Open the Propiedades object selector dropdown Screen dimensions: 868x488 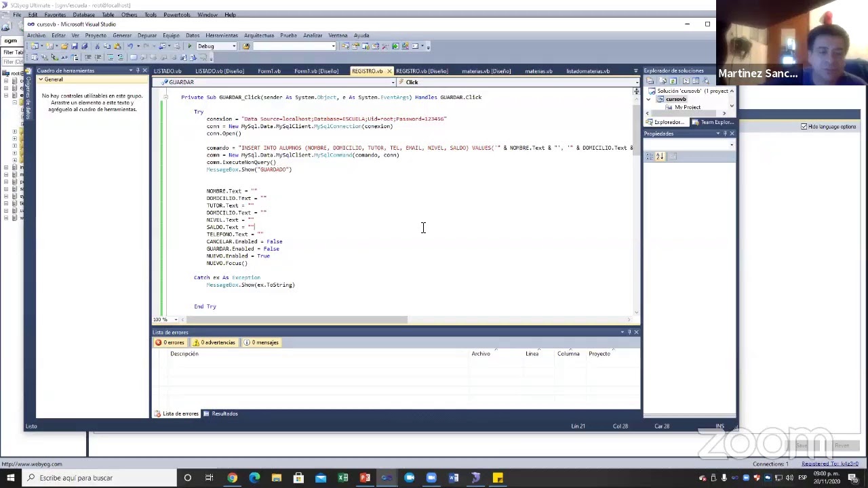click(732, 145)
